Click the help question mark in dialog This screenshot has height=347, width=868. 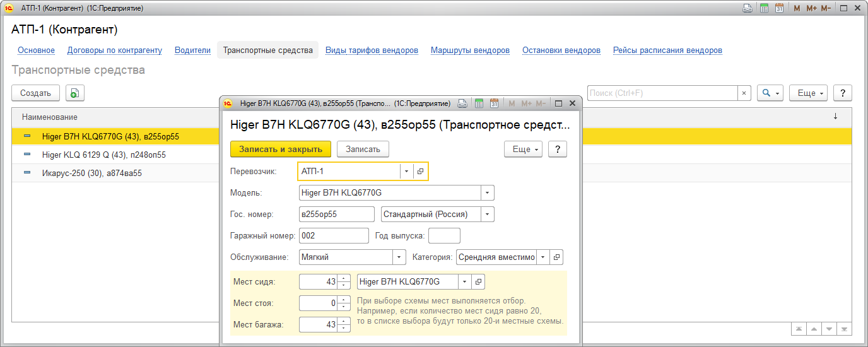coord(558,149)
